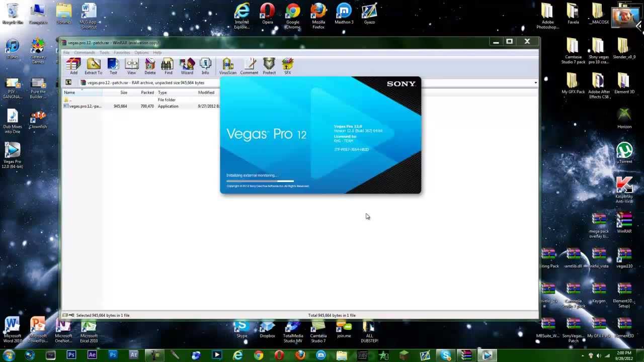Sort by the Modified column header

click(x=208, y=93)
